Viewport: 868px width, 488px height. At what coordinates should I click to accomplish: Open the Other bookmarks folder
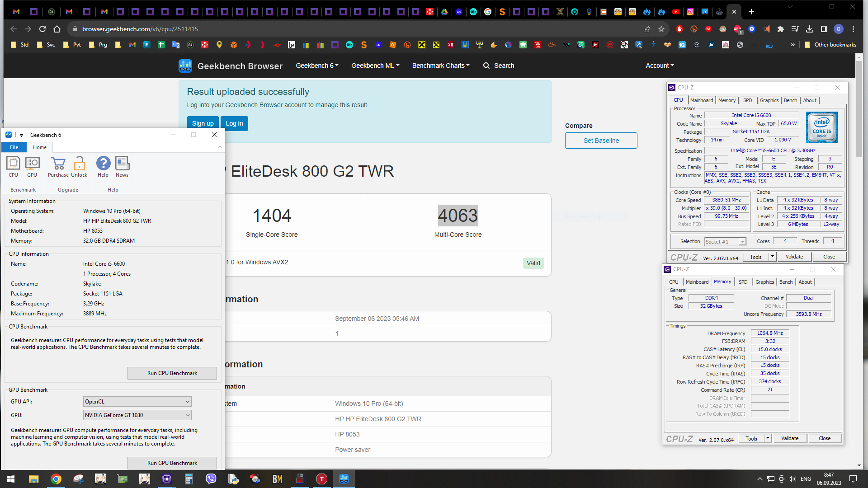click(x=831, y=45)
